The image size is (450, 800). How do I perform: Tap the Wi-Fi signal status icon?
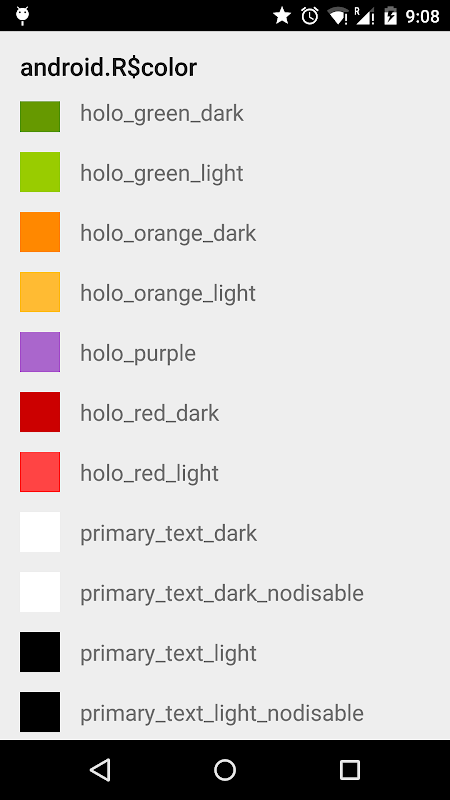click(x=338, y=16)
